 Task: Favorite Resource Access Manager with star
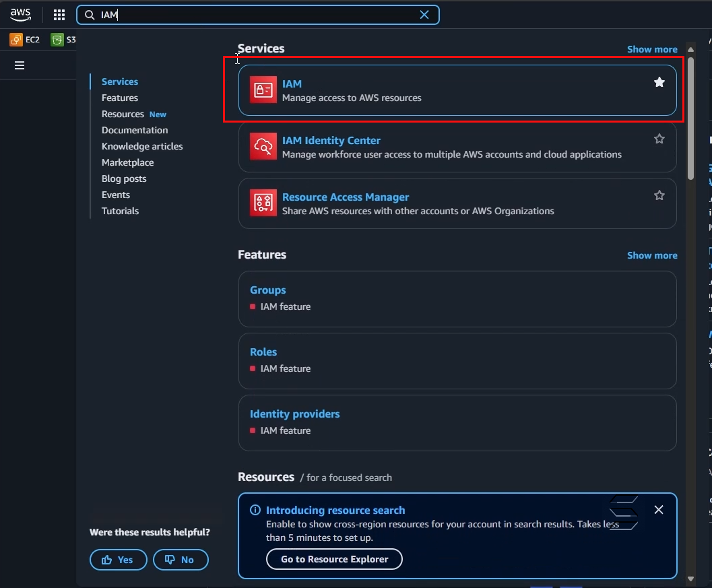point(659,195)
